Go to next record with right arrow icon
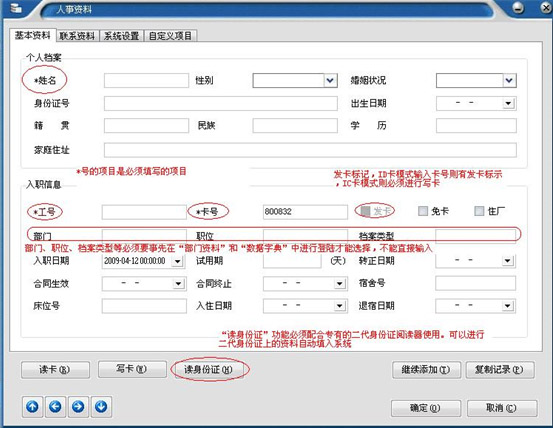This screenshot has width=554, height=428. click(78, 406)
